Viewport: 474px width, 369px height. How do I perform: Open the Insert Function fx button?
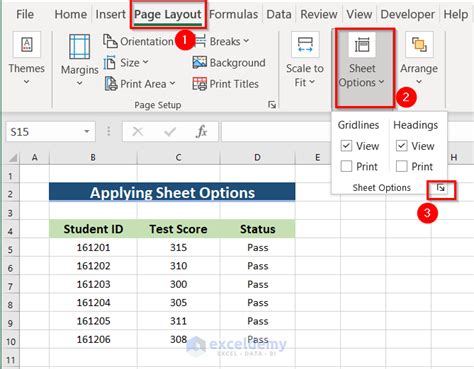[201, 132]
